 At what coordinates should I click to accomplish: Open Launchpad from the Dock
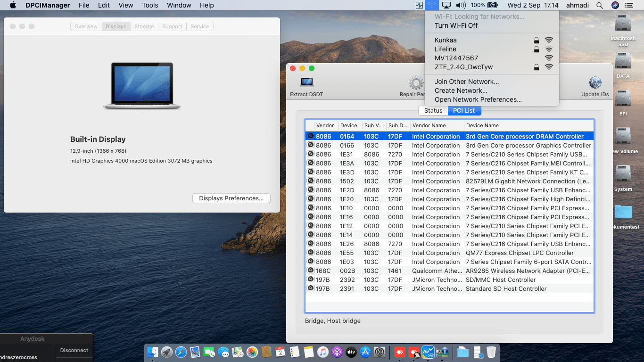[x=166, y=352]
